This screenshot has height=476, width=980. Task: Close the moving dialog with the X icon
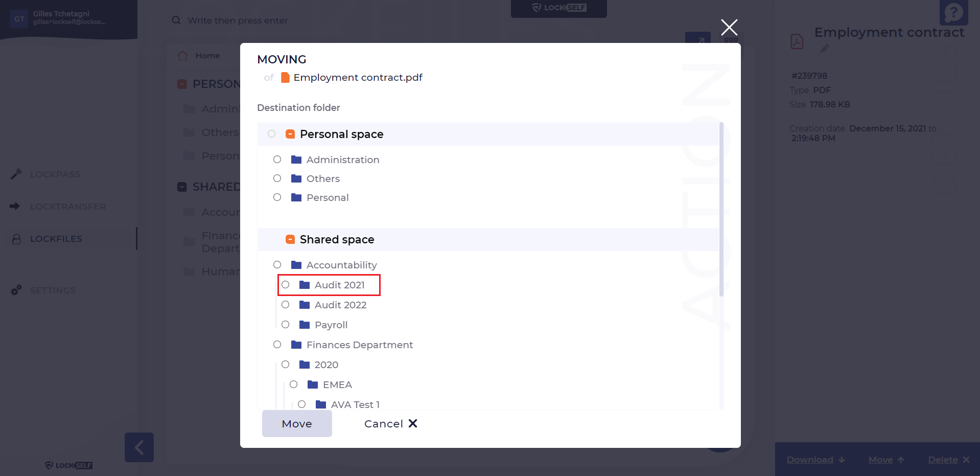tap(729, 27)
